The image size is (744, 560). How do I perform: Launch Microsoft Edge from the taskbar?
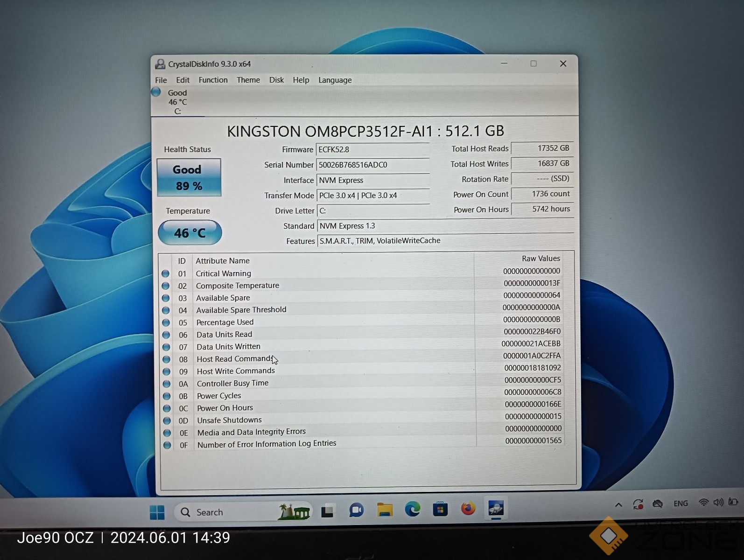(x=412, y=509)
